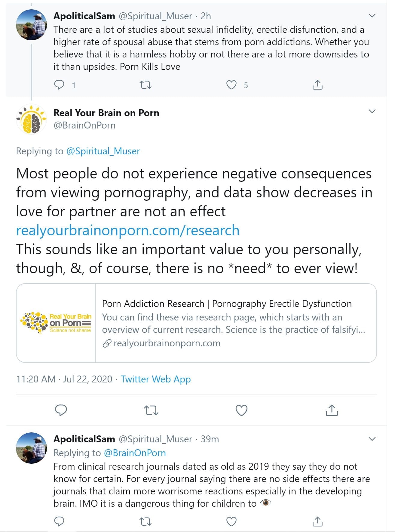Like the main BrainOnPorn tweet
The image size is (395, 532).
[241, 410]
